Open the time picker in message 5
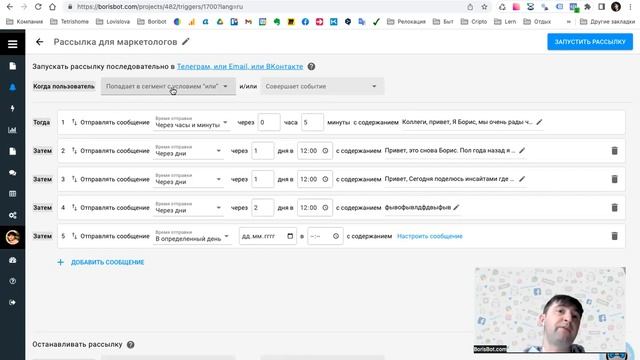The width and height of the screenshot is (640, 360). click(x=336, y=236)
